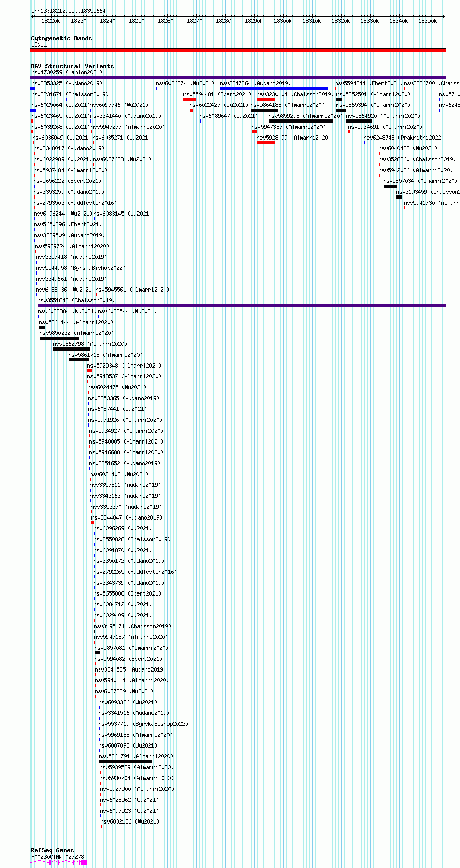Select nsv5934691 (Almarri2020) label
460x868 pixels.
(385, 127)
